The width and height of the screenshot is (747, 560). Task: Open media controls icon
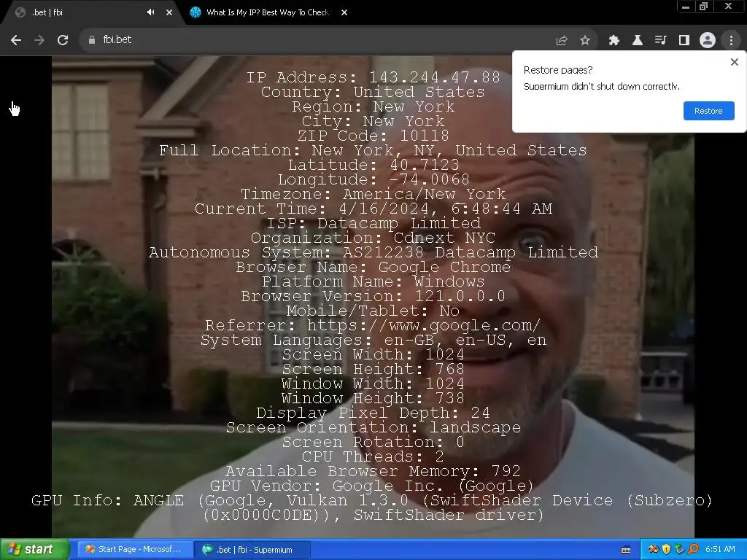tap(660, 41)
